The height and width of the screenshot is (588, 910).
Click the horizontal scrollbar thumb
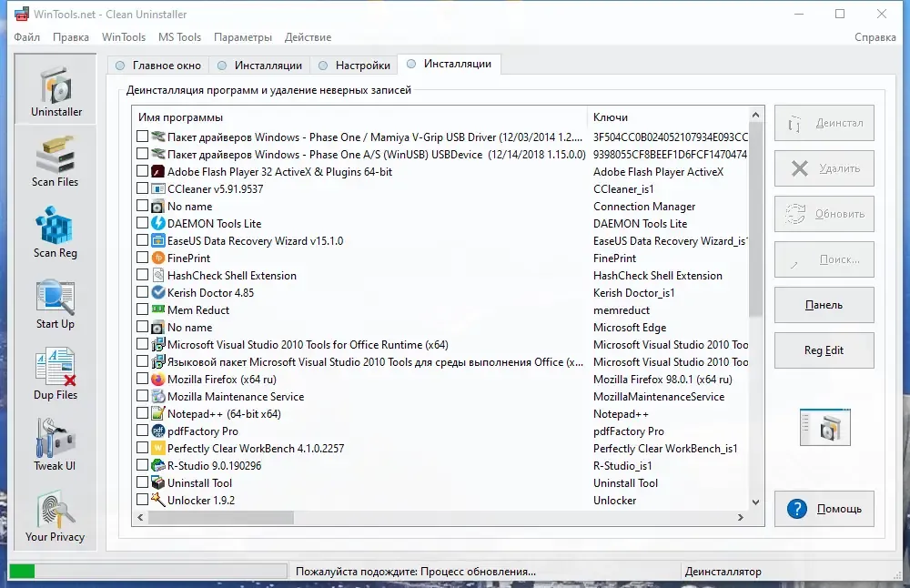click(221, 517)
